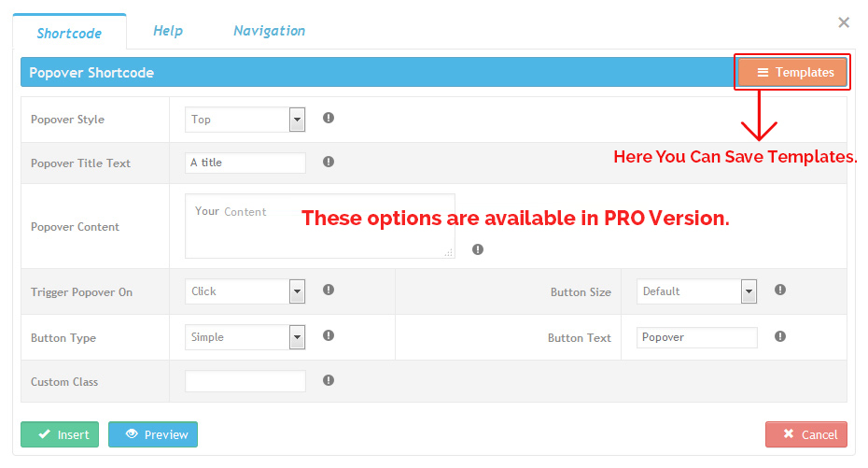Image resolution: width=868 pixels, height=468 pixels.
Task: Switch to the Help tab
Action: [x=168, y=31]
